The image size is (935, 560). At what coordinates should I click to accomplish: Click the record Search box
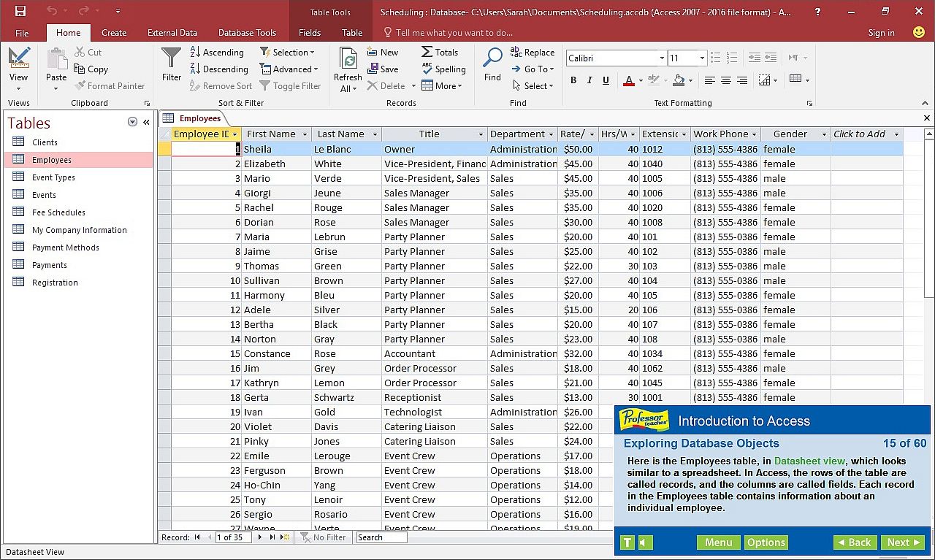381,537
